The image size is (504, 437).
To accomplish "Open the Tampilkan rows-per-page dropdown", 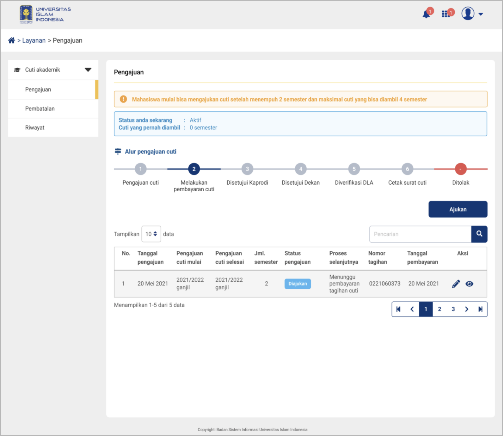I will [x=151, y=235].
